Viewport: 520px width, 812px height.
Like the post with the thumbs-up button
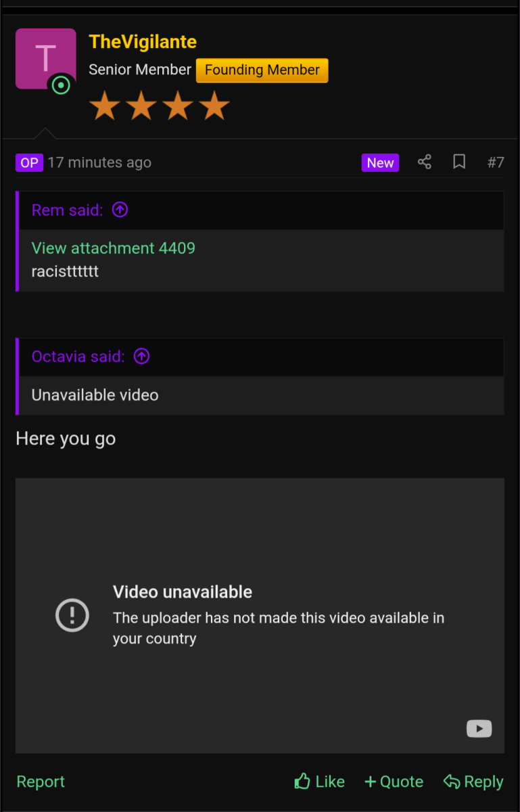click(x=320, y=782)
